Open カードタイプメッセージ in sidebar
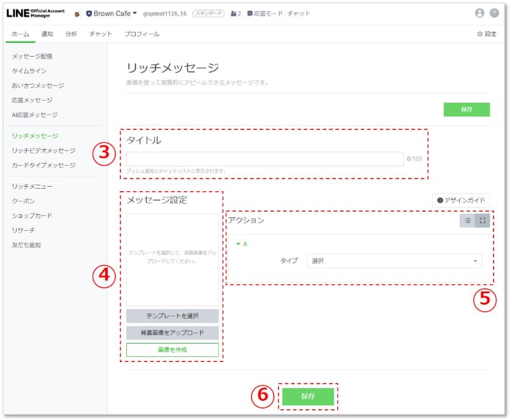Screen dimensions: 512x420 click(x=43, y=166)
